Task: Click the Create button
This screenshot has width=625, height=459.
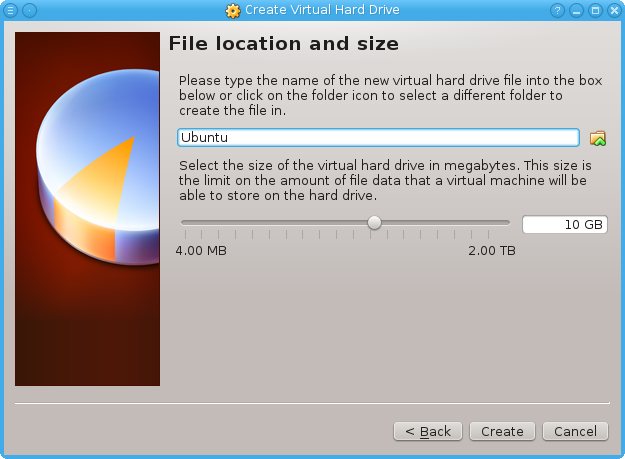Action: click(x=502, y=432)
